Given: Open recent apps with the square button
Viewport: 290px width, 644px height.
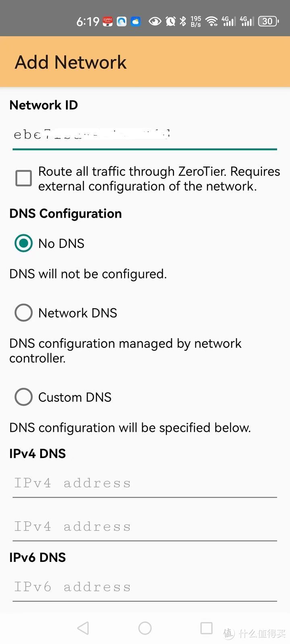Looking at the screenshot, I should pyautogui.click(x=206, y=627).
